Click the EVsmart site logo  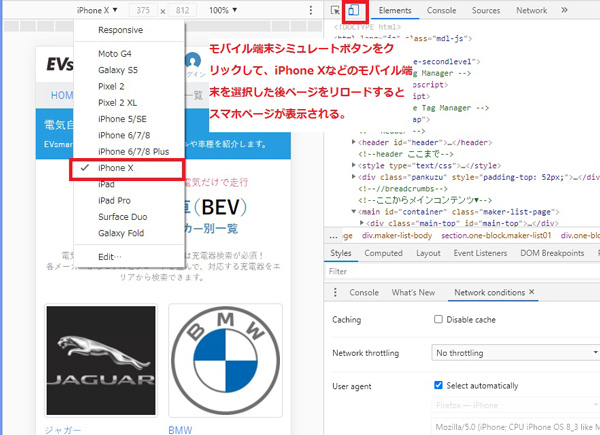click(x=60, y=64)
